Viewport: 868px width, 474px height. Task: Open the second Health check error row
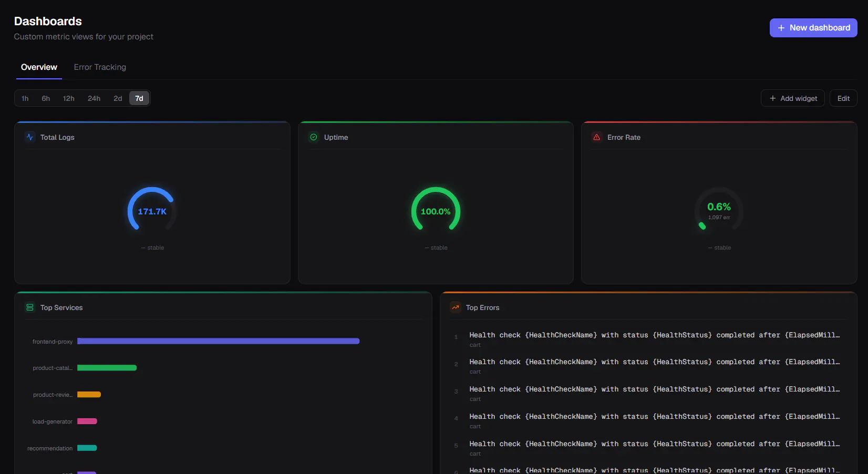(x=648, y=366)
